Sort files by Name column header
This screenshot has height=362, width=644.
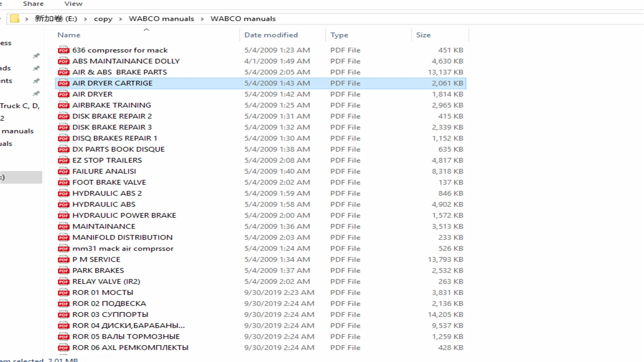[x=69, y=35]
